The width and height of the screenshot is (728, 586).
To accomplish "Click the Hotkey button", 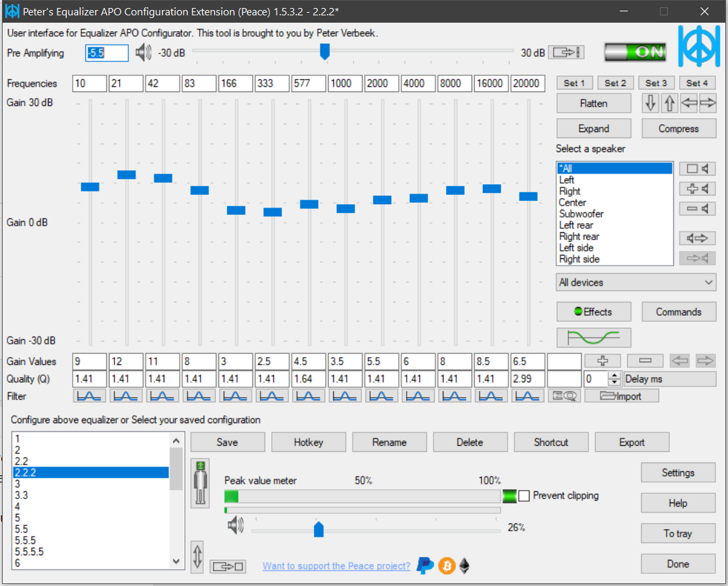I will click(x=309, y=442).
